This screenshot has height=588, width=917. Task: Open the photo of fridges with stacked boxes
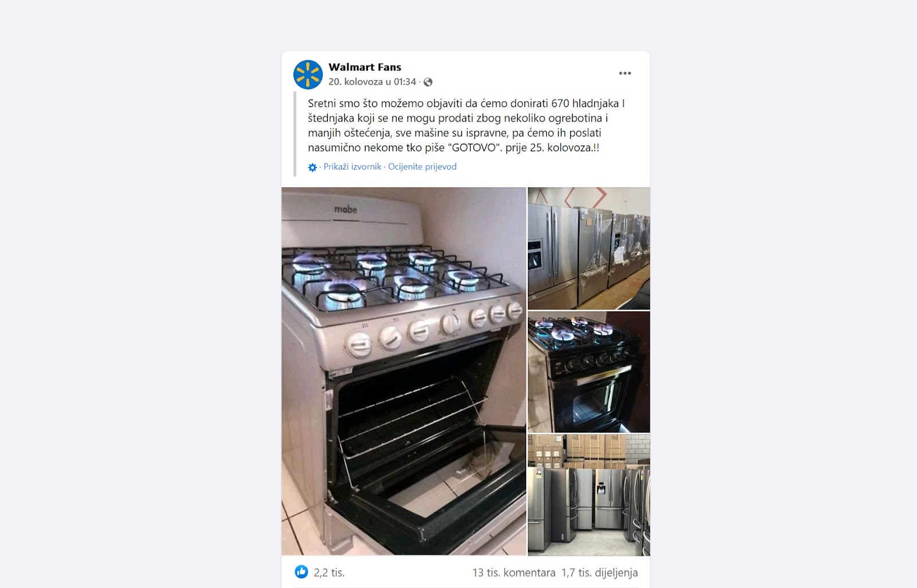click(x=589, y=495)
